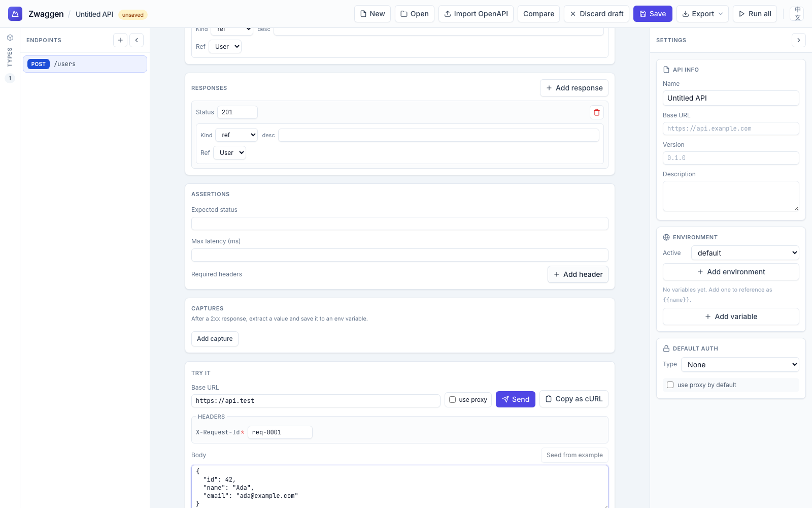Screen dimensions: 812x508
Task: Open the Types panel via cube icon
Action: point(10,37)
